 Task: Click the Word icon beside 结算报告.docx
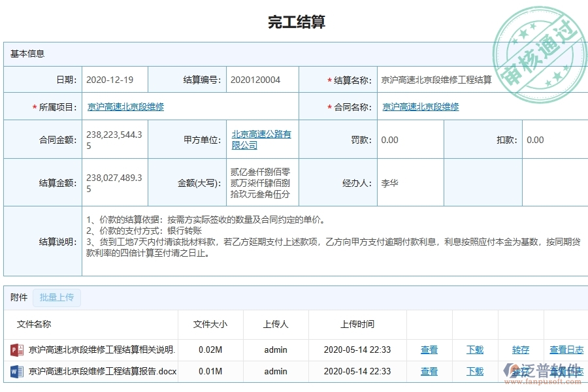click(14, 371)
